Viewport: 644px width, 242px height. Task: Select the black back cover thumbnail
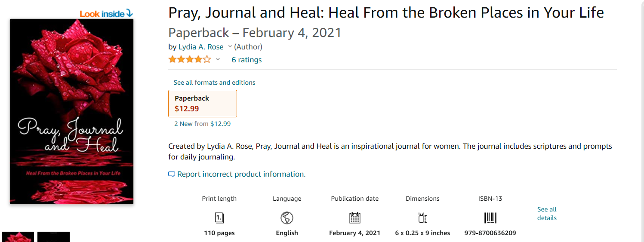point(53,237)
